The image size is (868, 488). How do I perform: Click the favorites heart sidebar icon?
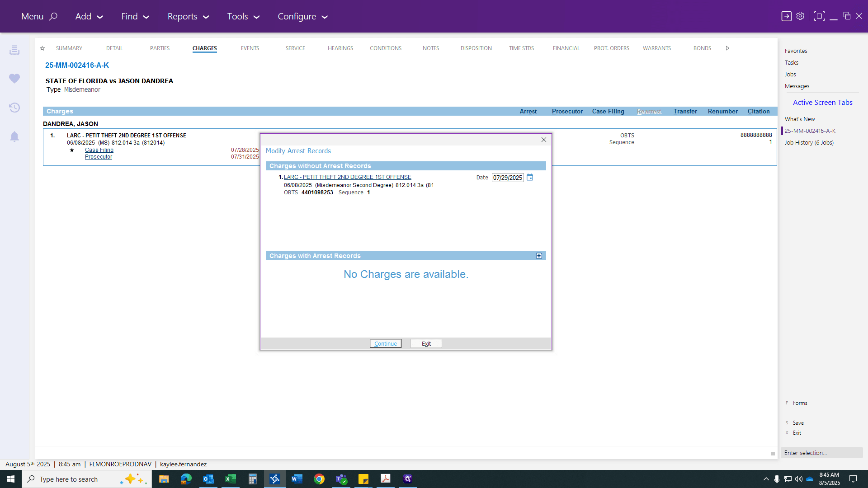(x=14, y=79)
